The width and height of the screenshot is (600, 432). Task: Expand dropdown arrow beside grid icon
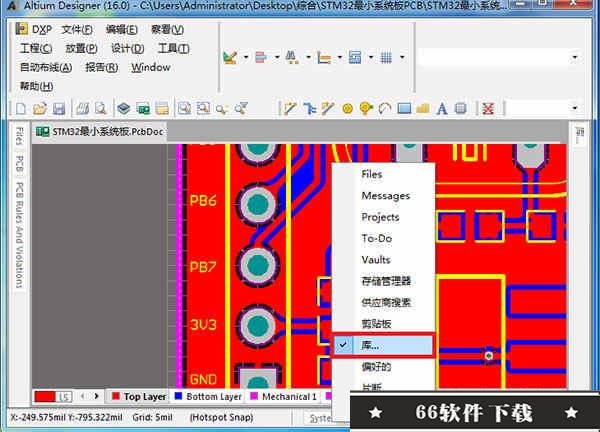(402, 58)
